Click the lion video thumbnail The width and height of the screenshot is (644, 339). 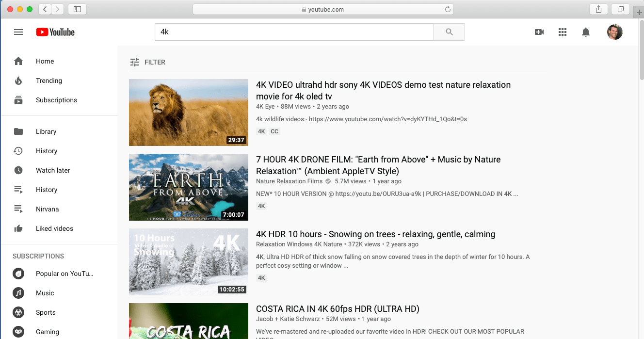point(188,113)
